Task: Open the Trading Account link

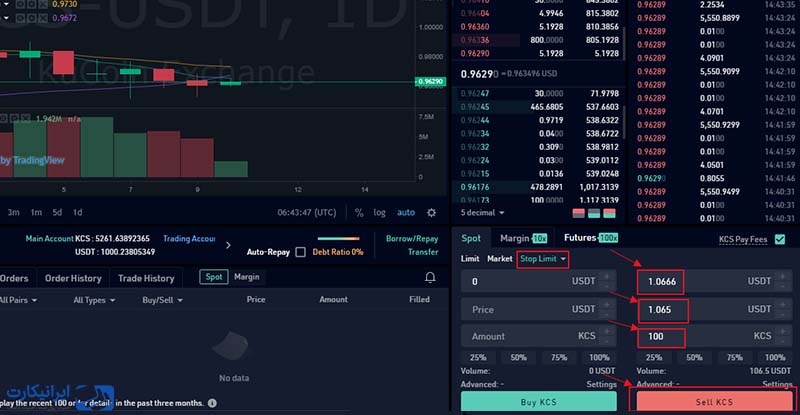Action: 189,238
